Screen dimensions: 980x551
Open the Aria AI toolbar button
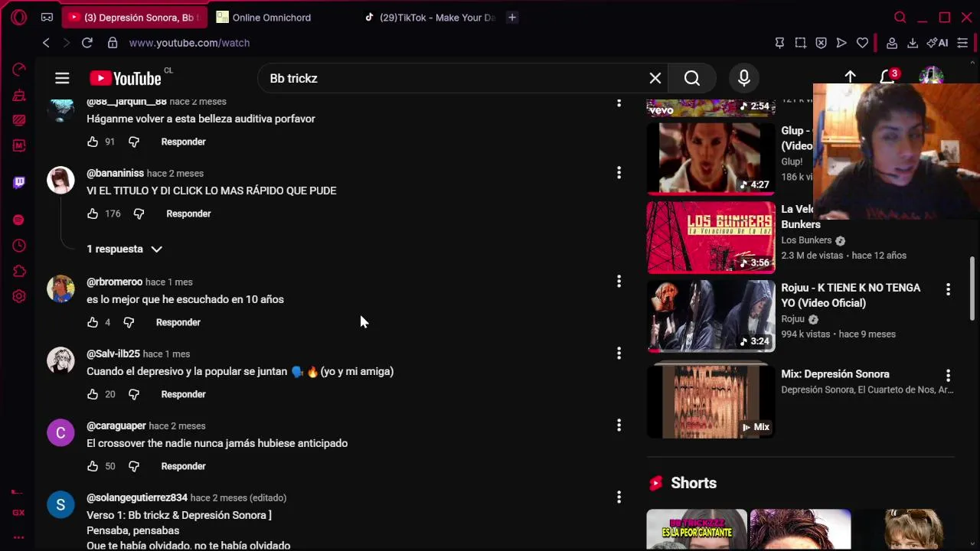tap(938, 43)
